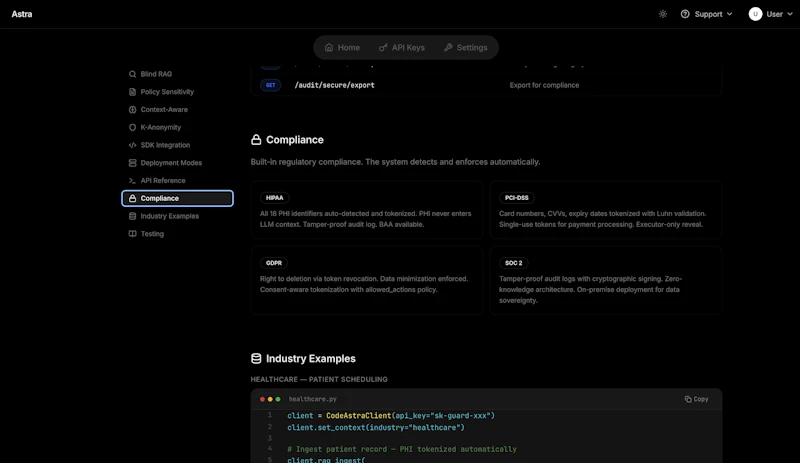800x463 pixels.
Task: Open Industry Examples sidebar item
Action: pyautogui.click(x=177, y=216)
